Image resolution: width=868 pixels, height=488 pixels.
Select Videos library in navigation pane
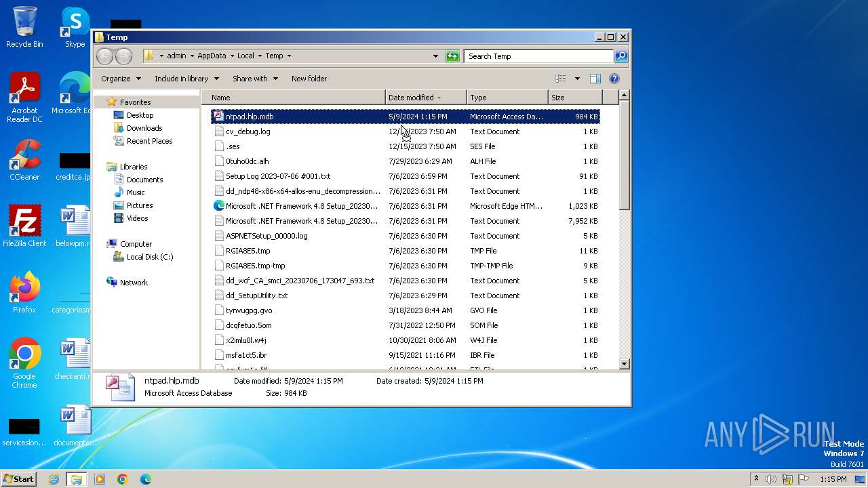click(137, 218)
